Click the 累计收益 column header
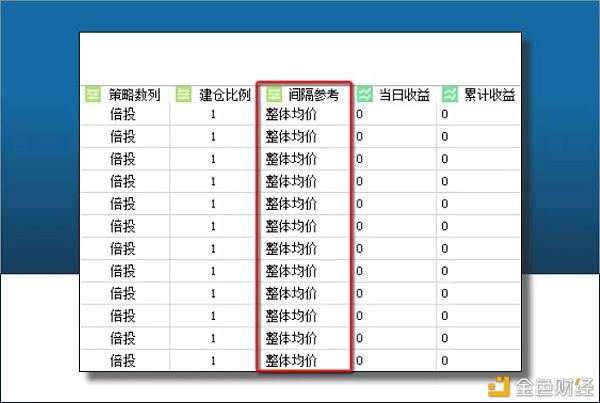The image size is (600, 403). click(x=490, y=95)
